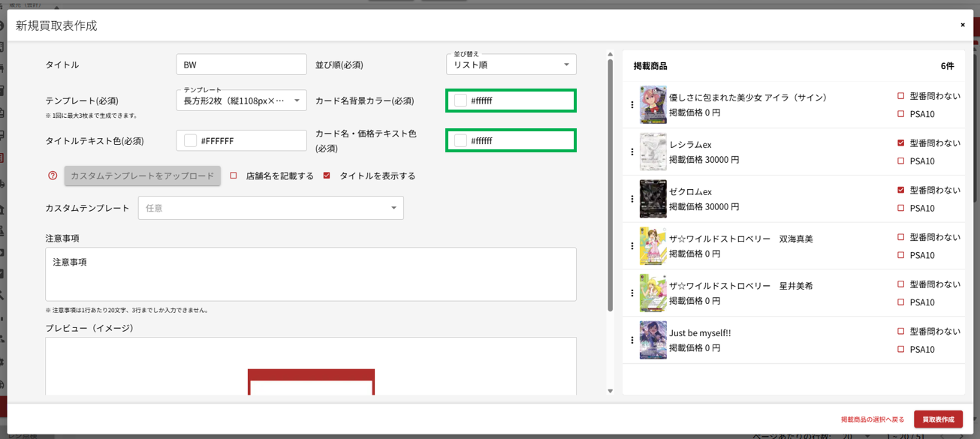Click the カード名背景カラー color swatch
Screen dimensions: 980x439
tap(460, 101)
